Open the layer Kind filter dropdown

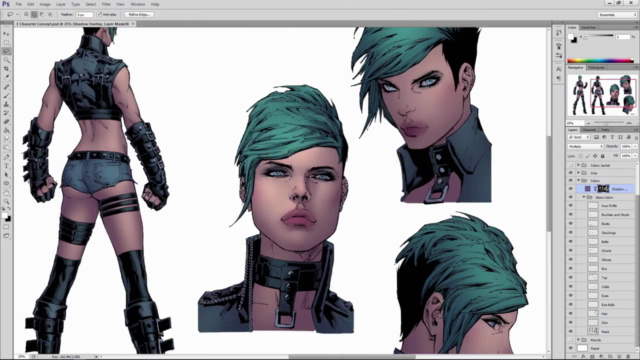click(579, 137)
